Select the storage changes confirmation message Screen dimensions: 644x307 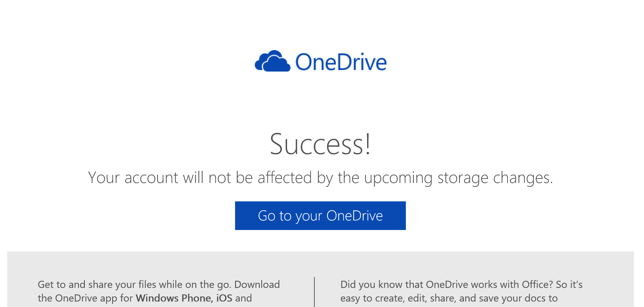pos(320,178)
